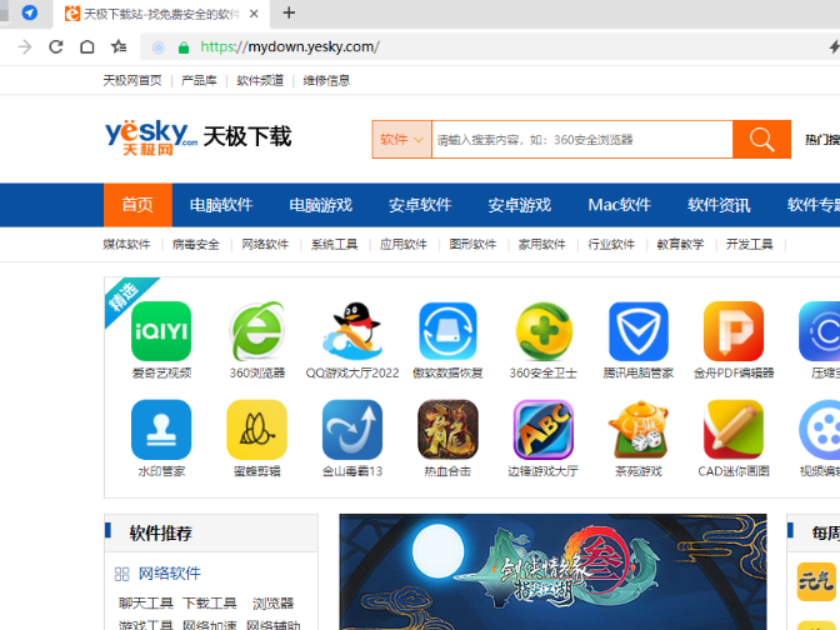
Task: Expand the 软件 search category dropdown
Action: (402, 139)
